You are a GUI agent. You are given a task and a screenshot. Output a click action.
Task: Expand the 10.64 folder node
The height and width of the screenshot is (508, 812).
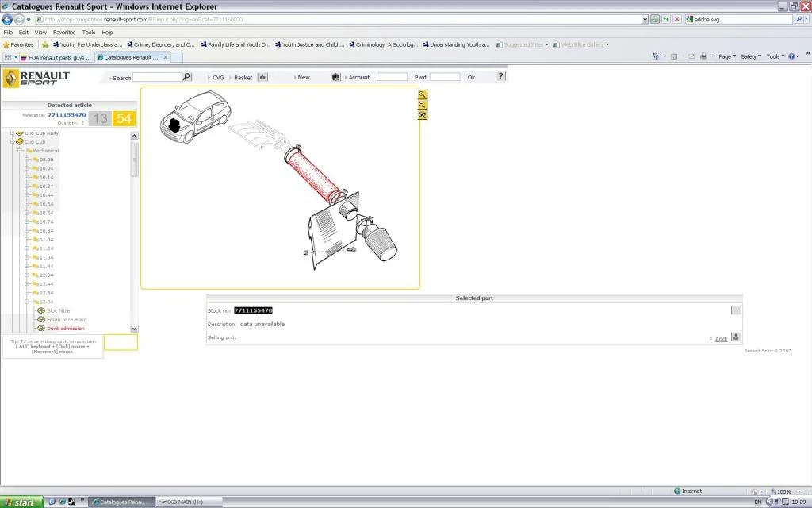click(x=27, y=213)
